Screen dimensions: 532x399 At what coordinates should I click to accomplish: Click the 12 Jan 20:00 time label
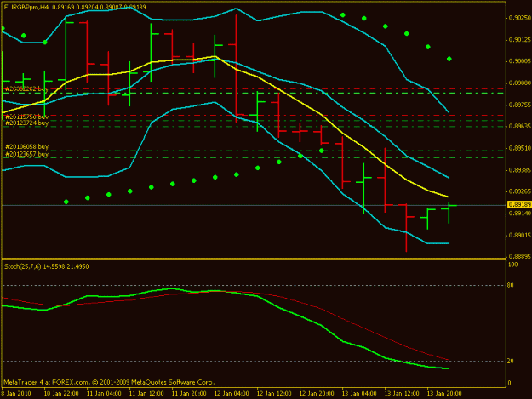coord(317,394)
